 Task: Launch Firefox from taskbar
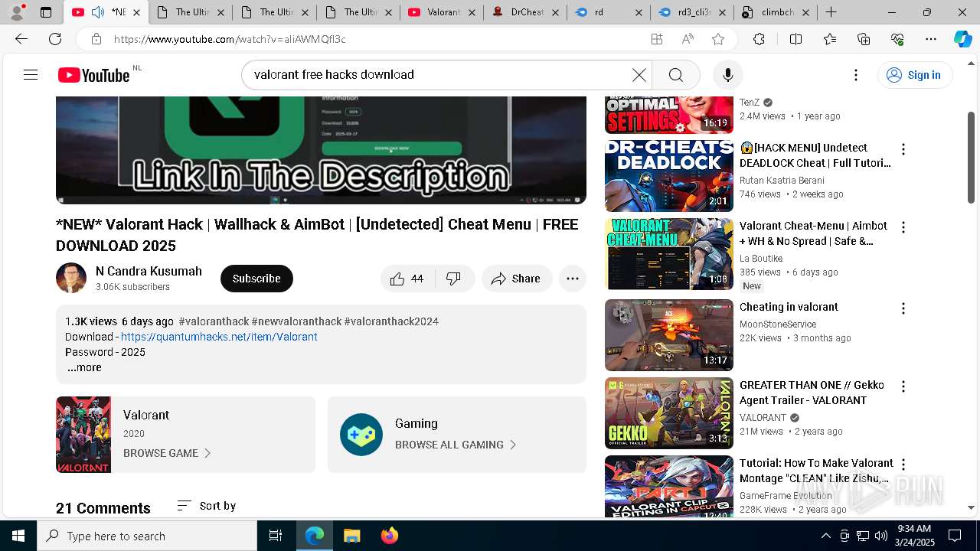click(x=389, y=536)
